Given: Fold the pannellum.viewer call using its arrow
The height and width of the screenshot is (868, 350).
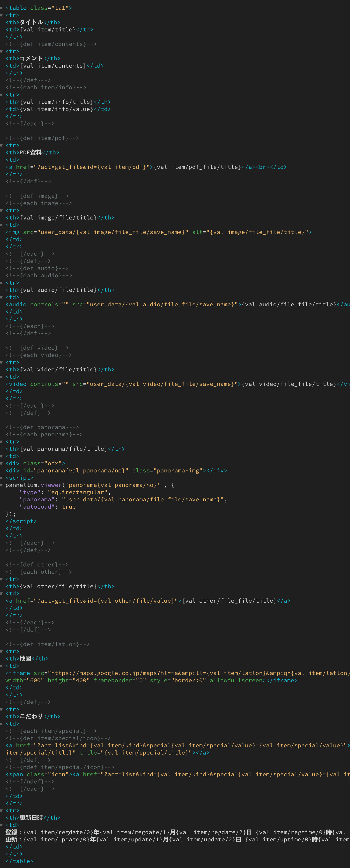Looking at the screenshot, I should (x=2, y=485).
